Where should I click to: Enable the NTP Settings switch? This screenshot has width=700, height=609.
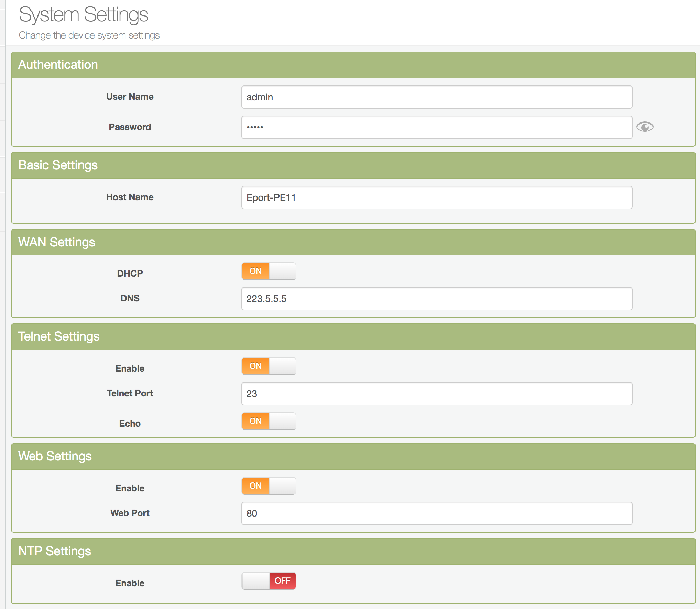(x=269, y=581)
